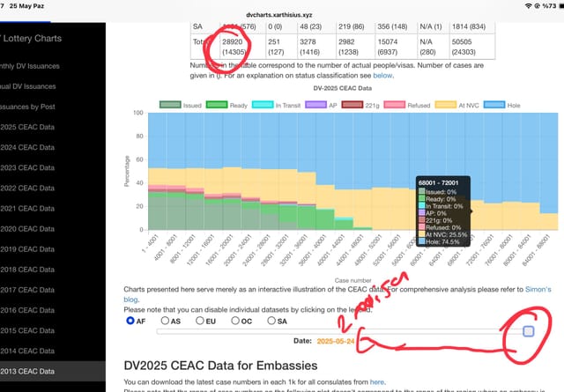Click the date slider handle
The width and height of the screenshot is (564, 392).
coord(528,331)
